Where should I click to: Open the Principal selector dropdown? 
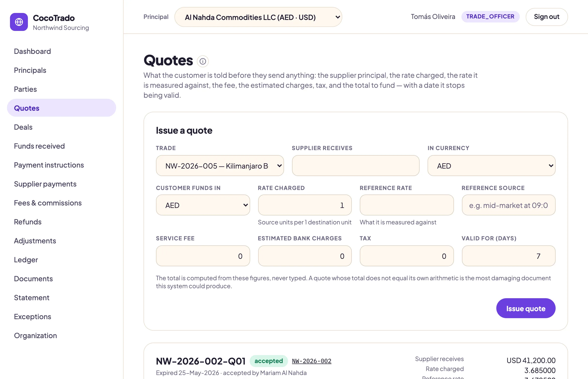pos(258,17)
